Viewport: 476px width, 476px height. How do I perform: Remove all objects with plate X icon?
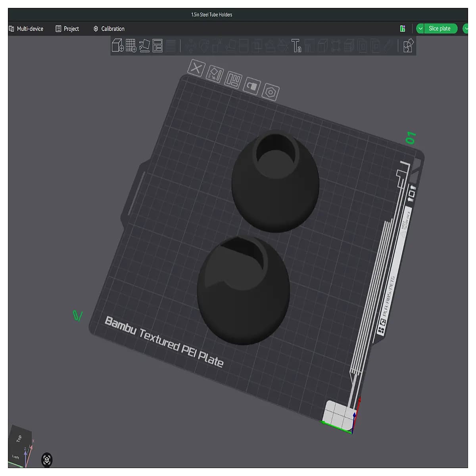click(x=196, y=68)
